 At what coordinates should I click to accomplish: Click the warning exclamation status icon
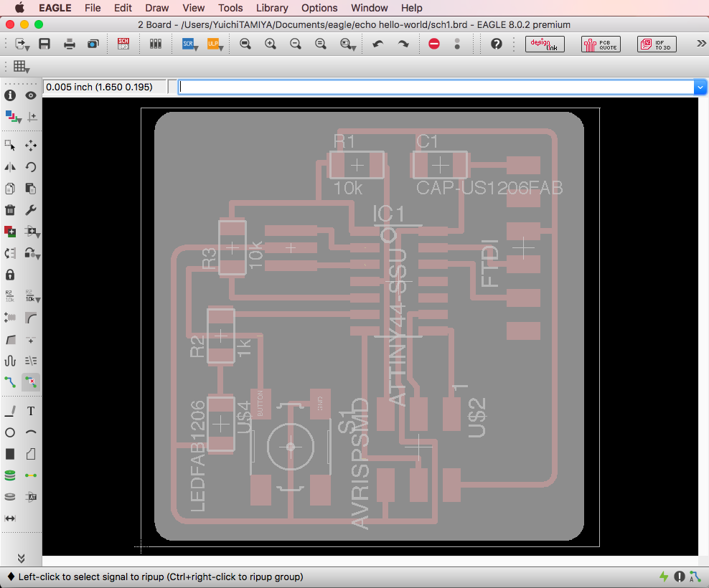[679, 577]
